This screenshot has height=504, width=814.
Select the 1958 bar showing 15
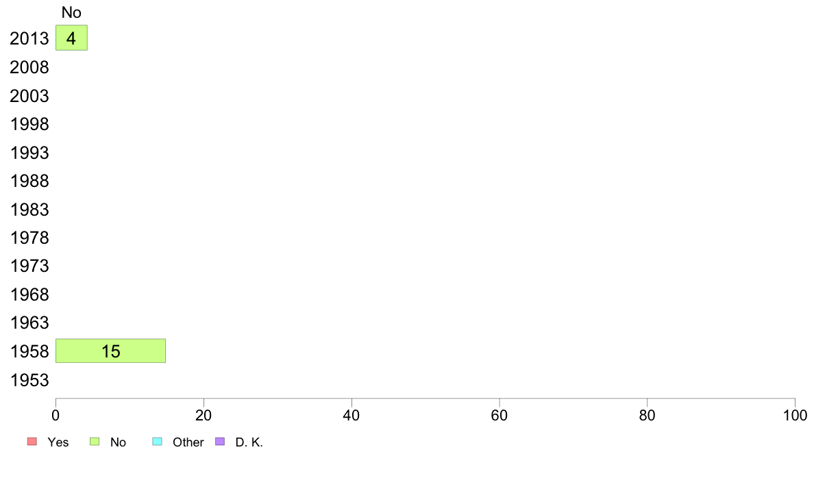coord(110,351)
